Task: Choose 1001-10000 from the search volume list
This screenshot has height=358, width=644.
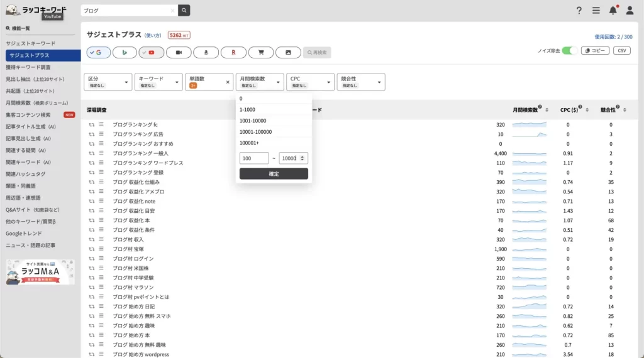Action: 253,121
